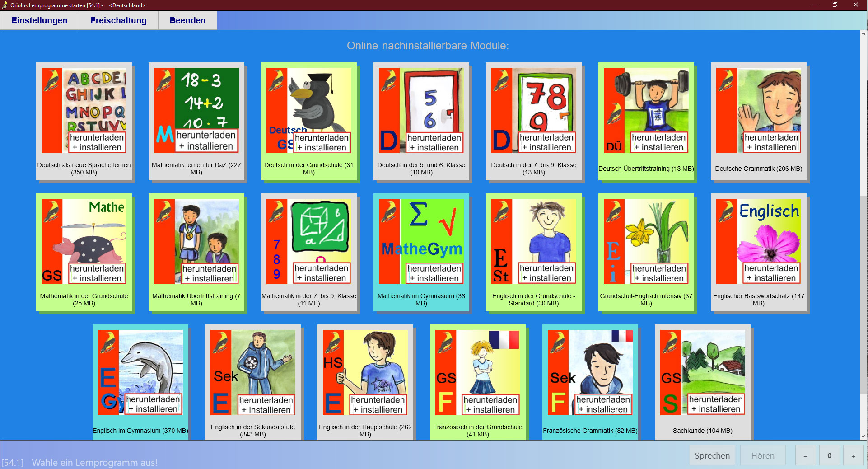Increase the counter with the plus button

point(853,455)
